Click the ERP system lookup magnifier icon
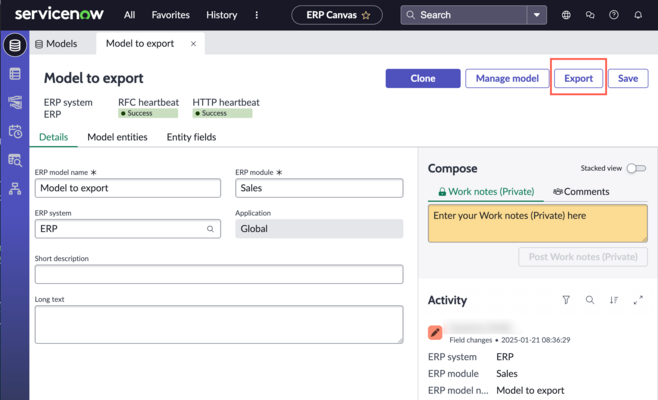Screen dimensions: 658x400 [210, 229]
